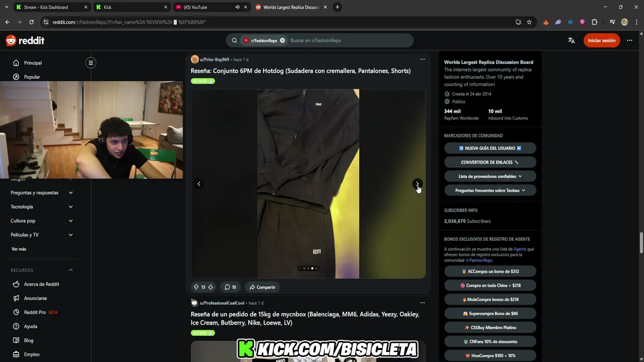The image size is (644, 362).
Task: Click CSSBuy Miembro Platino
Action: pyautogui.click(x=490, y=328)
